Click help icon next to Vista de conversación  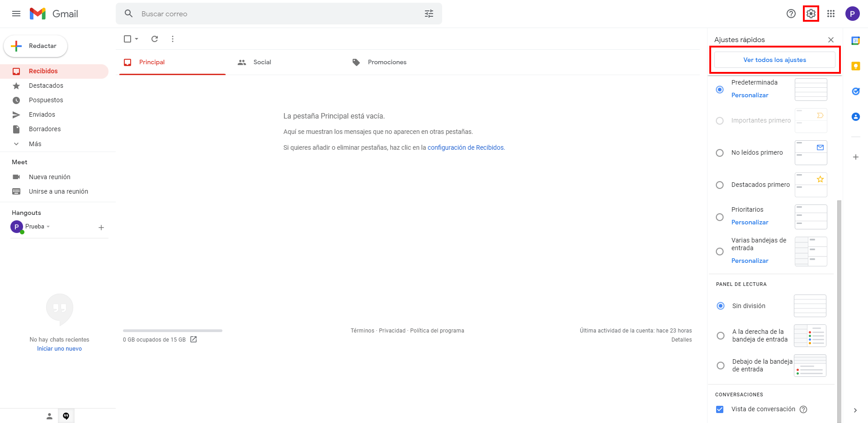click(803, 409)
